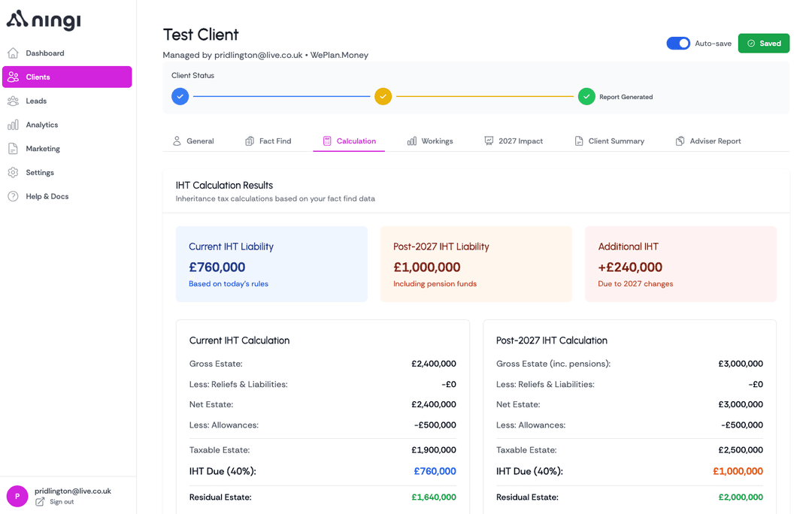Disable the Auto-save toggle

(678, 43)
